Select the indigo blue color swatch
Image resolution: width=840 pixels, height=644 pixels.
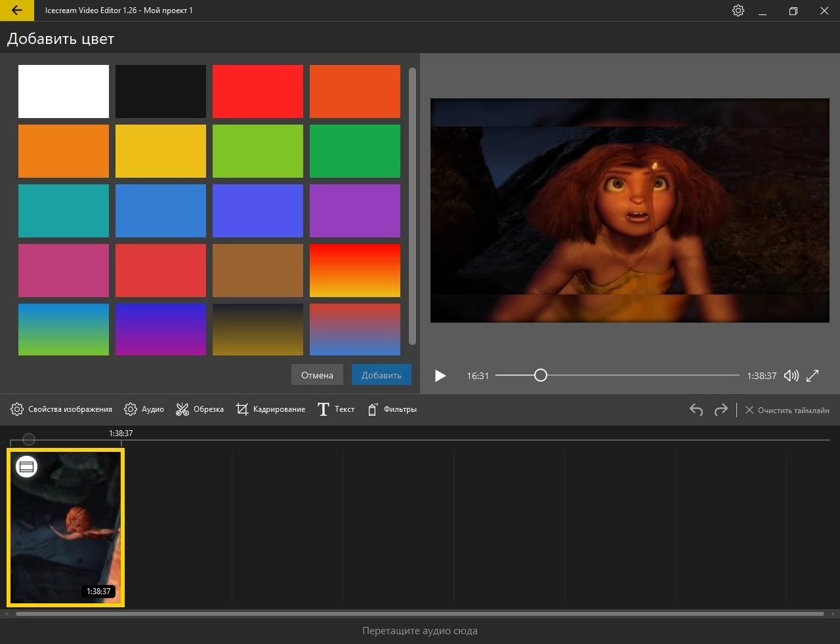pos(258,211)
